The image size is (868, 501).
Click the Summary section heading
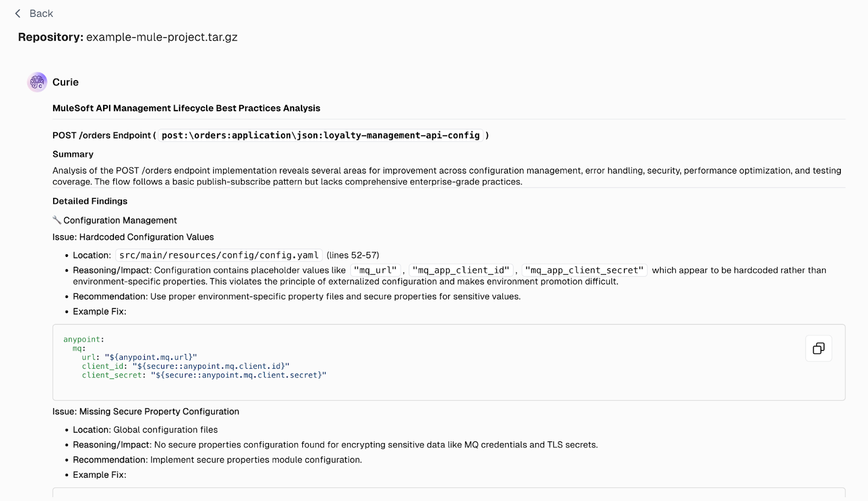click(73, 154)
